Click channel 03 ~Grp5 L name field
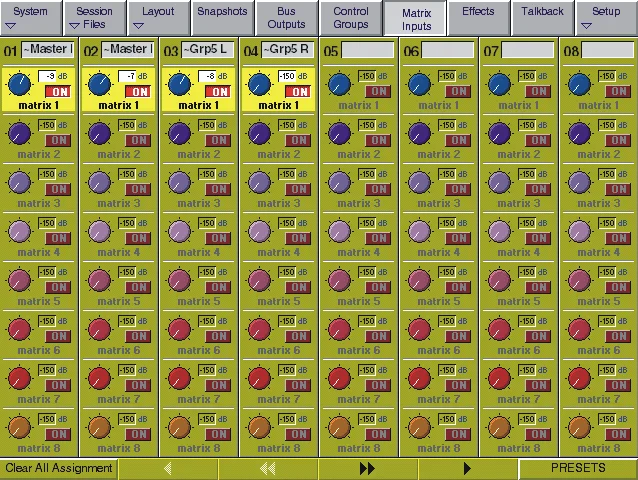The width and height of the screenshot is (638, 480). coord(208,50)
